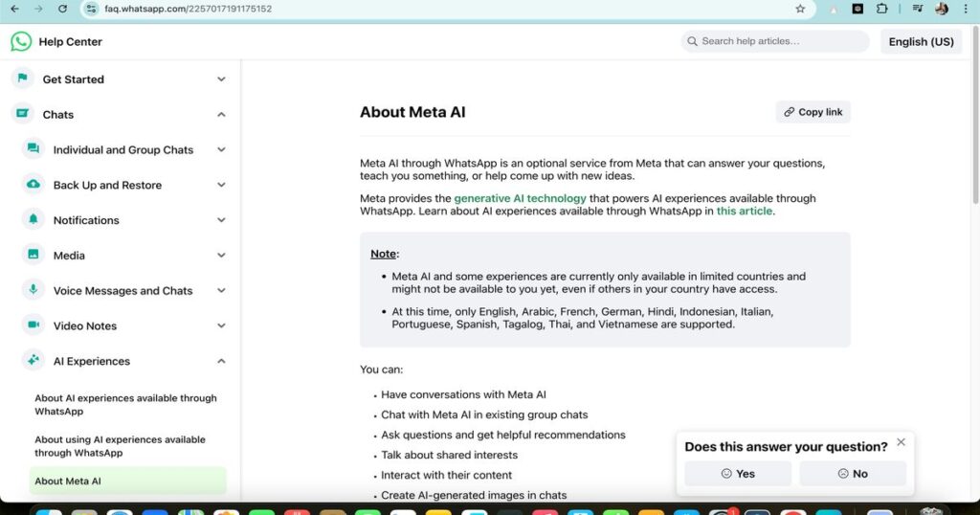Click the 'You can:' text
This screenshot has height=515, width=980.
click(381, 369)
